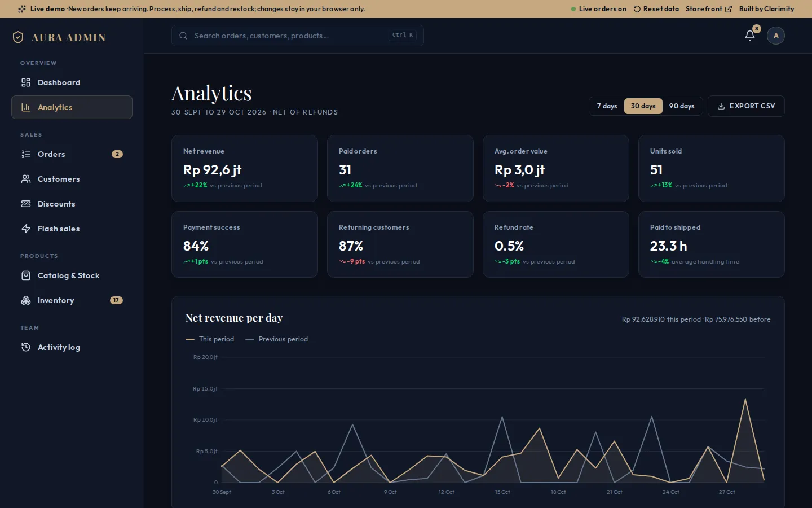Viewport: 812px width, 508px height.
Task: Select the 90 days range
Action: click(x=682, y=106)
